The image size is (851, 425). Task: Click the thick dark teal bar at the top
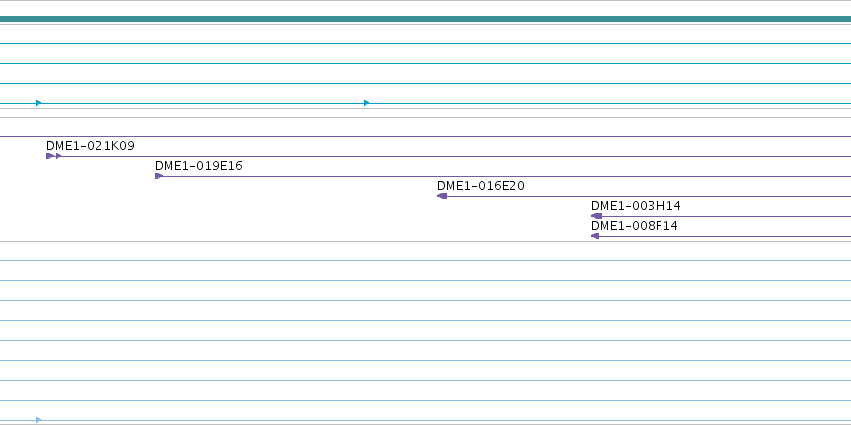(426, 20)
